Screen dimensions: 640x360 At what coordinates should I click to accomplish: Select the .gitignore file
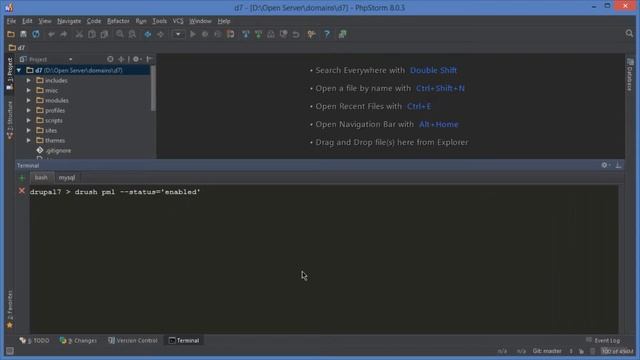tap(53, 151)
